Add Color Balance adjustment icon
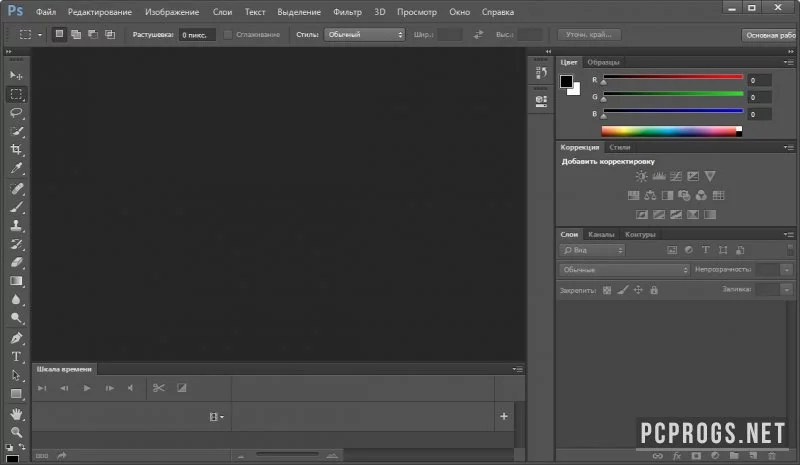This screenshot has width=800, height=465. pyautogui.click(x=650, y=195)
